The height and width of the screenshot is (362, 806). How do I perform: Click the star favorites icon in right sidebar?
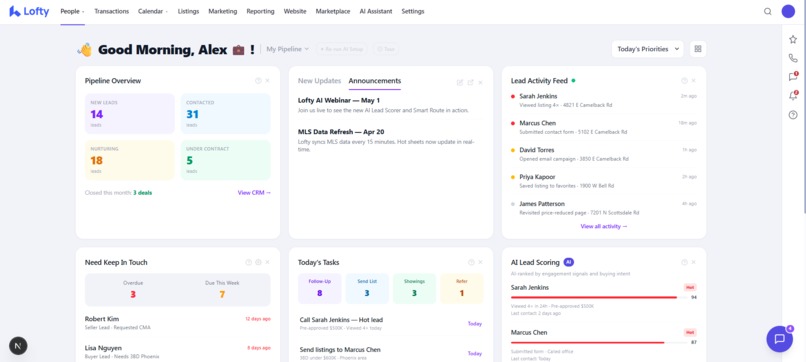coord(793,39)
